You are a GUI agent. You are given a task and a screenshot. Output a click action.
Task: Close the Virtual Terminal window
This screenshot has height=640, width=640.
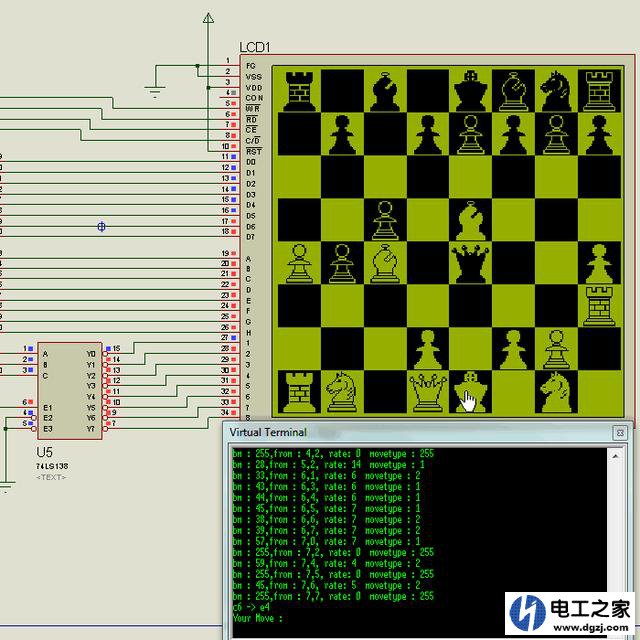[620, 433]
